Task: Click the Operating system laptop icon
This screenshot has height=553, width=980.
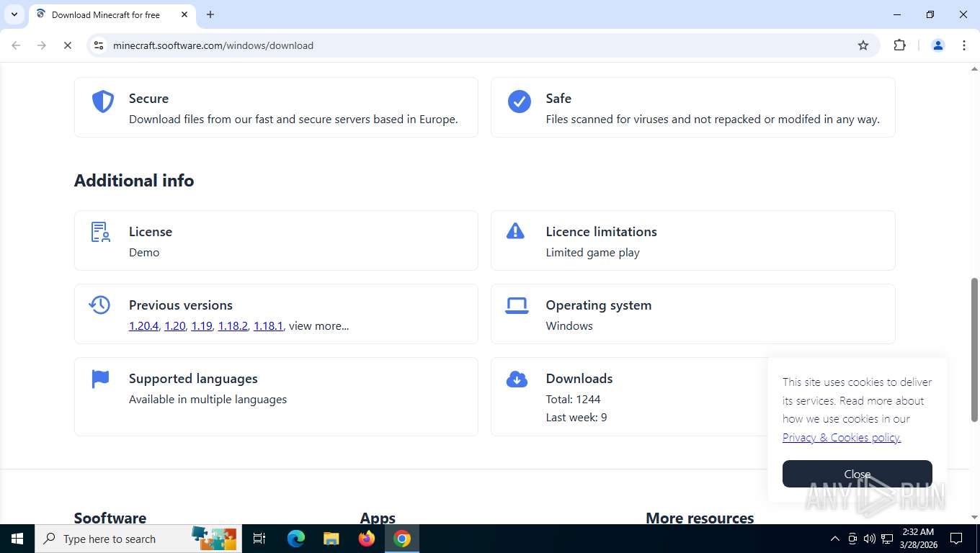Action: (517, 305)
